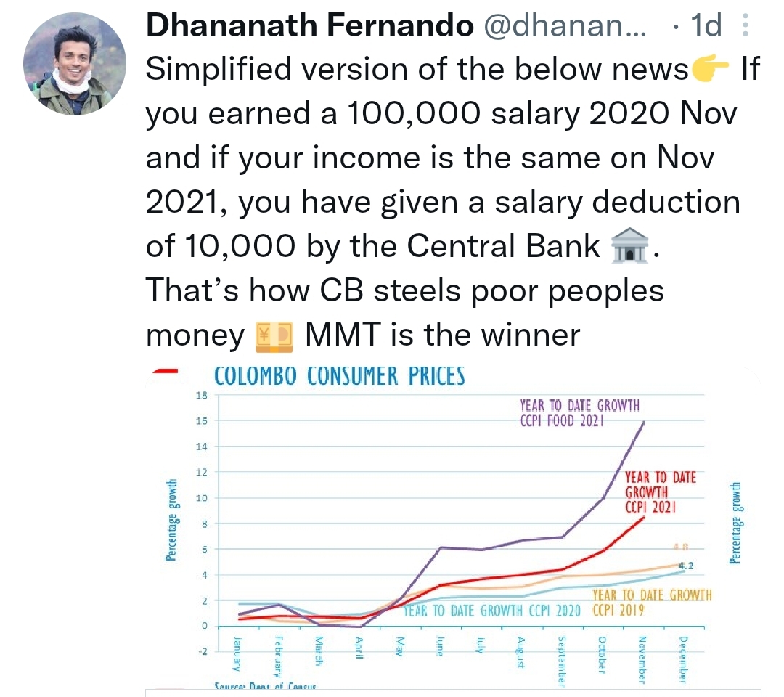Open Dhananath Fernando's profile picture
This screenshot has width=784, height=697.
click(75, 64)
